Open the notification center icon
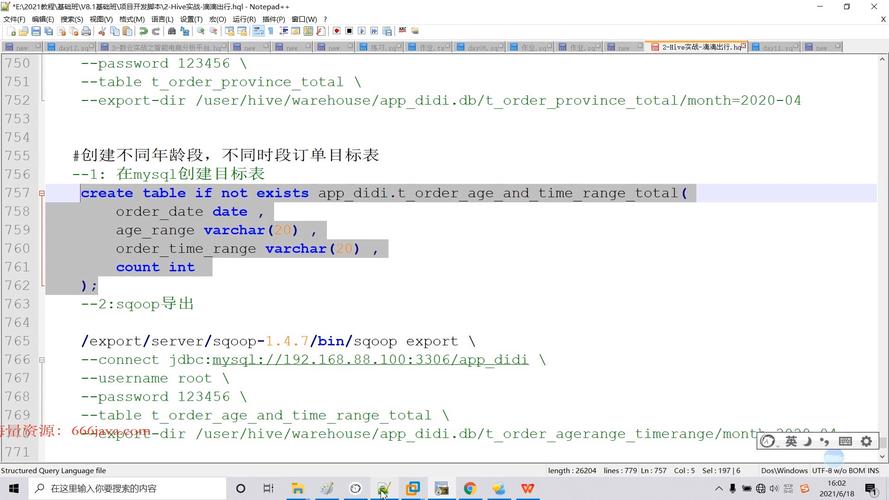The height and width of the screenshot is (500, 889). click(871, 488)
